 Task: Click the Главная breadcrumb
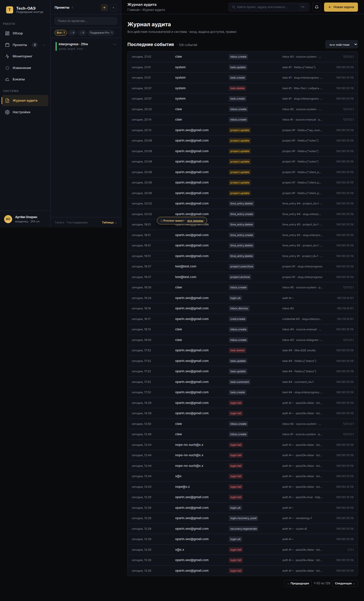tap(133, 10)
